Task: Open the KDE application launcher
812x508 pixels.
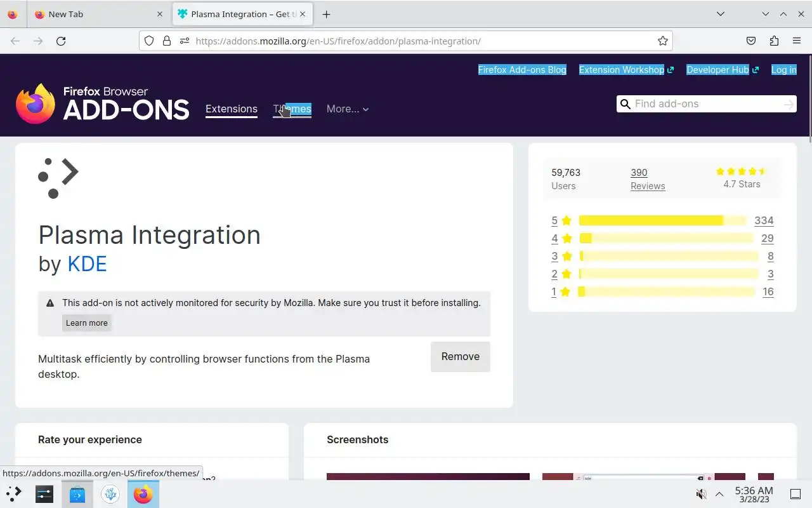Action: tap(13, 493)
